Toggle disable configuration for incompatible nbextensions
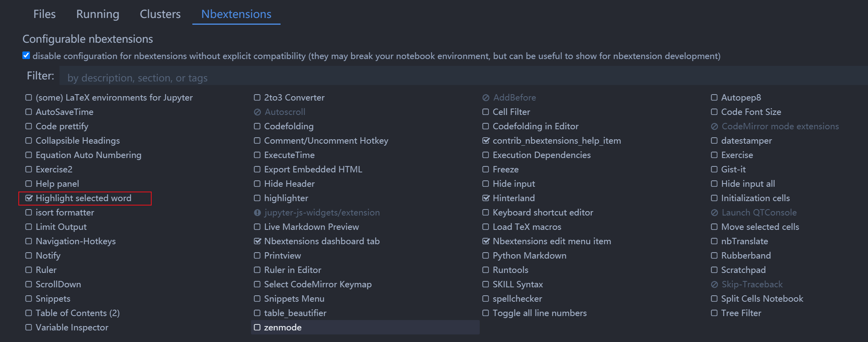 [x=26, y=55]
